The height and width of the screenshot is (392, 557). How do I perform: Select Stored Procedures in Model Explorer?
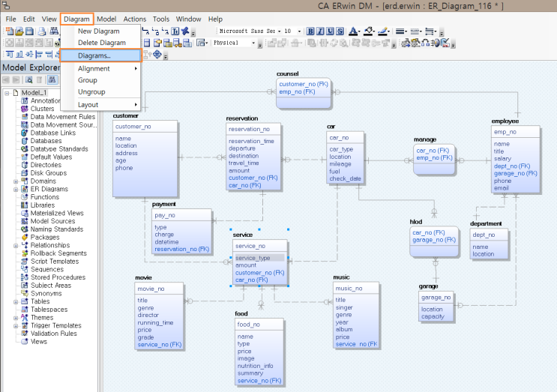[58, 277]
